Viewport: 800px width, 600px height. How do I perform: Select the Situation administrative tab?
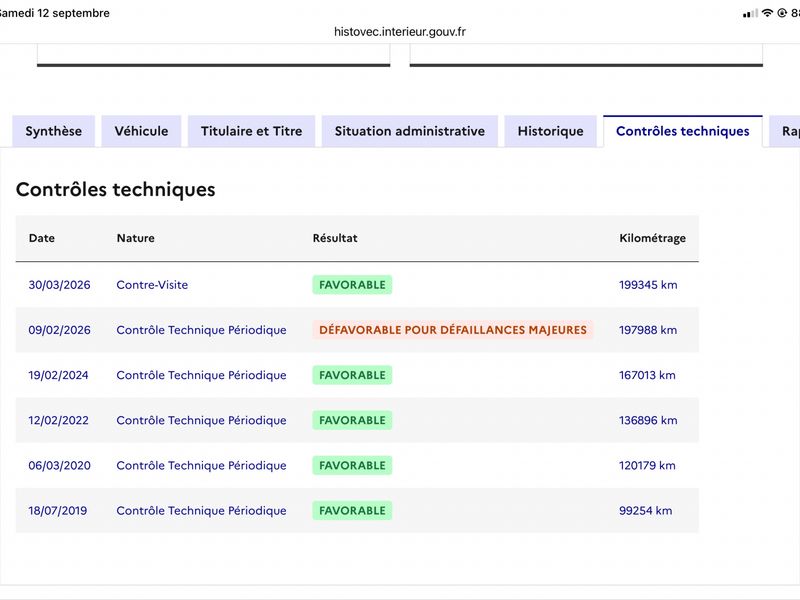point(410,131)
